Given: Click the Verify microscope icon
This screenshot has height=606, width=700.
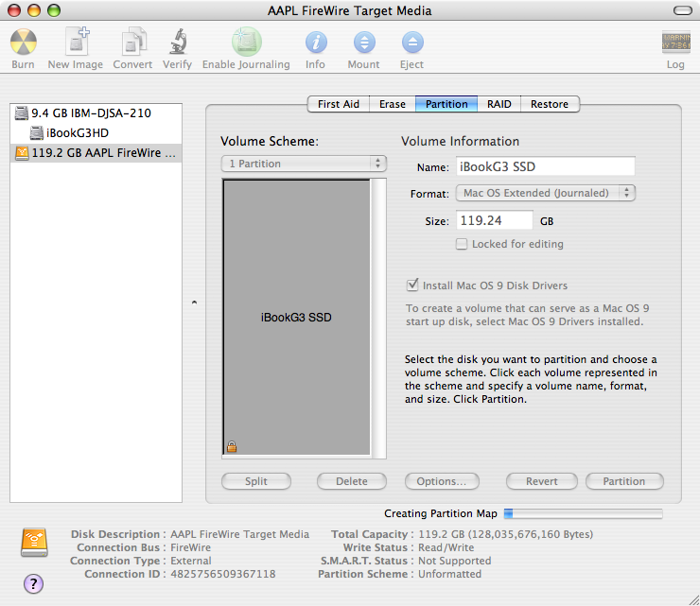Looking at the screenshot, I should coord(178,41).
